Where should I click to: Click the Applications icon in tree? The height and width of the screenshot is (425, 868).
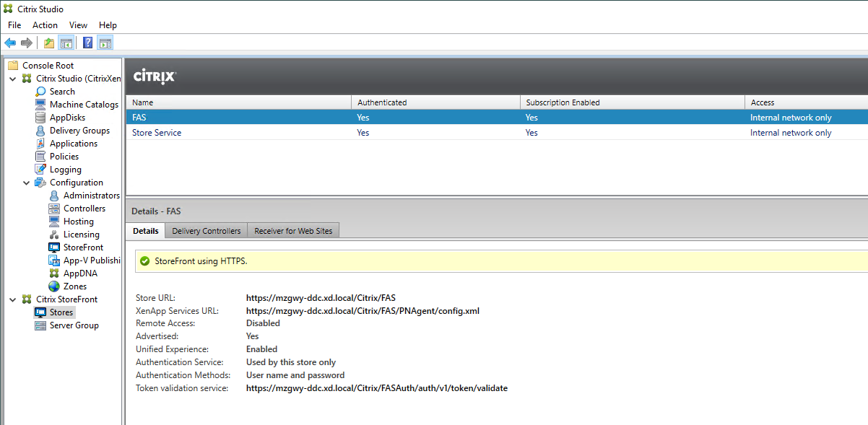point(40,144)
